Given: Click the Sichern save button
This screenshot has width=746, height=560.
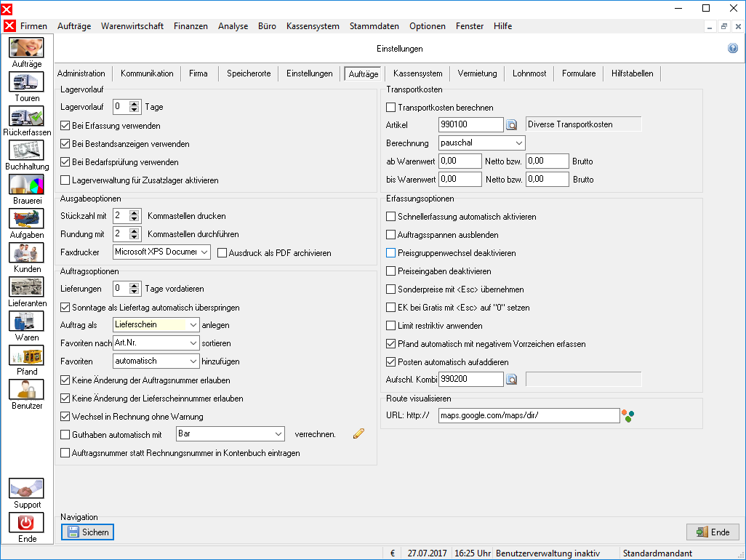Looking at the screenshot, I should click(87, 532).
